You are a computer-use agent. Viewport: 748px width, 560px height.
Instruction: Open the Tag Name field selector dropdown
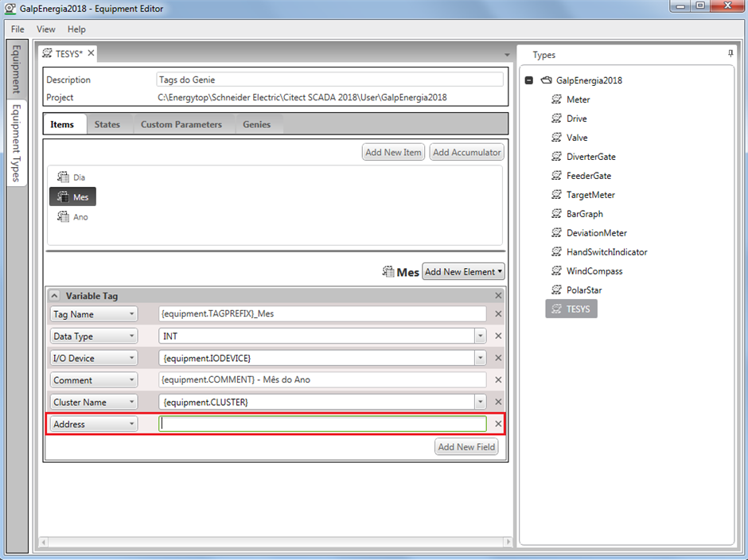pos(94,314)
